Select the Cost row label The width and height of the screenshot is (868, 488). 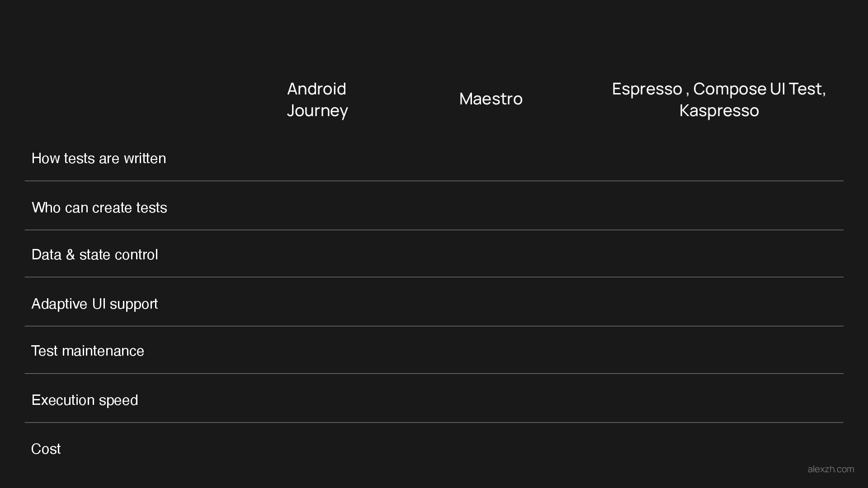click(x=46, y=449)
